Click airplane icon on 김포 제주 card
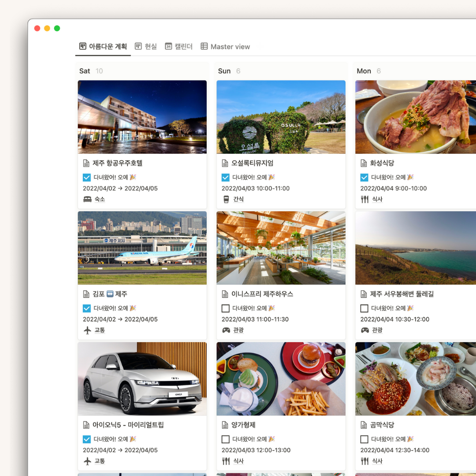 point(87,330)
